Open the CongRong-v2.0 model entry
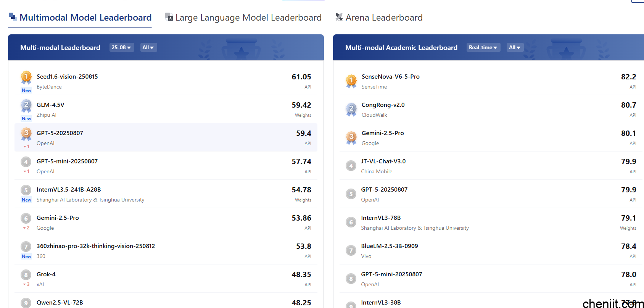The image size is (644, 308). tap(383, 105)
